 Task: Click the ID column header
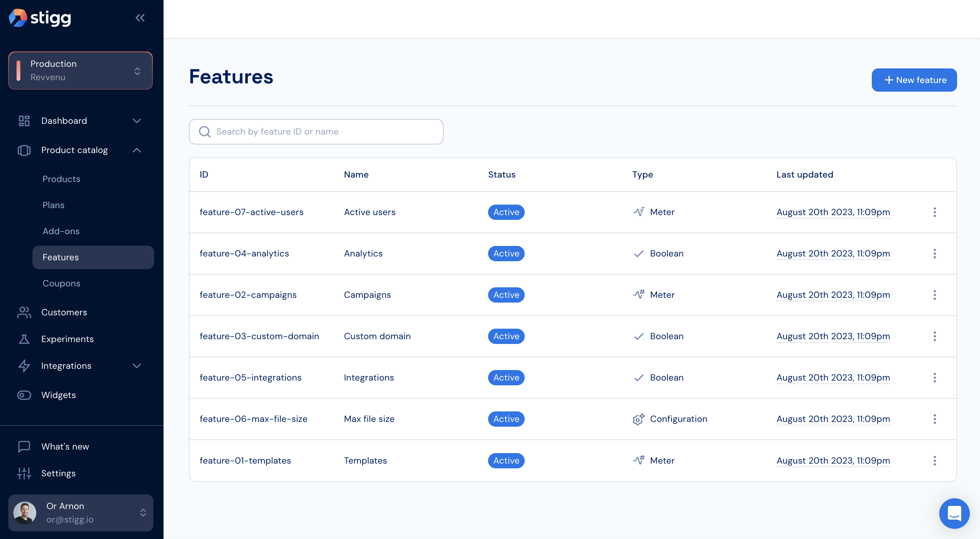click(x=204, y=175)
